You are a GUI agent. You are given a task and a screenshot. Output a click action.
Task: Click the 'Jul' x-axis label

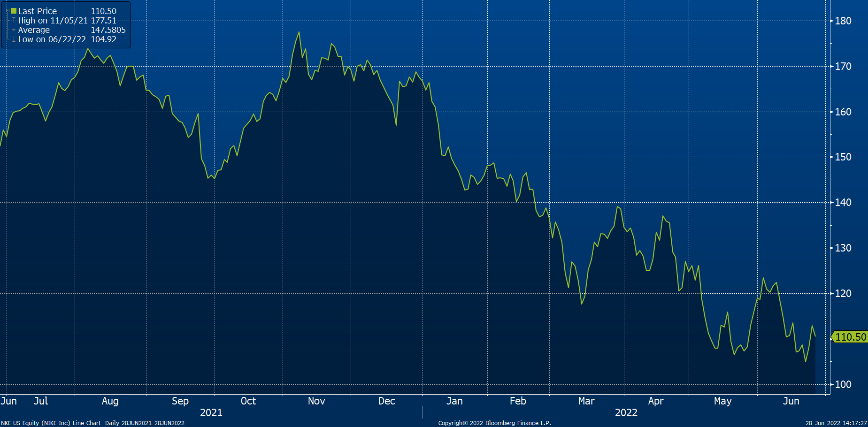click(41, 401)
